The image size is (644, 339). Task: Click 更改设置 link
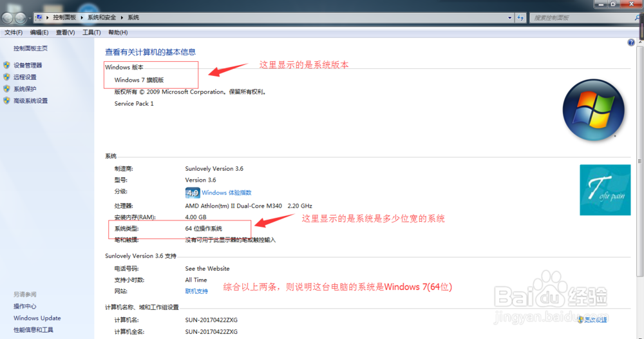coord(596,320)
